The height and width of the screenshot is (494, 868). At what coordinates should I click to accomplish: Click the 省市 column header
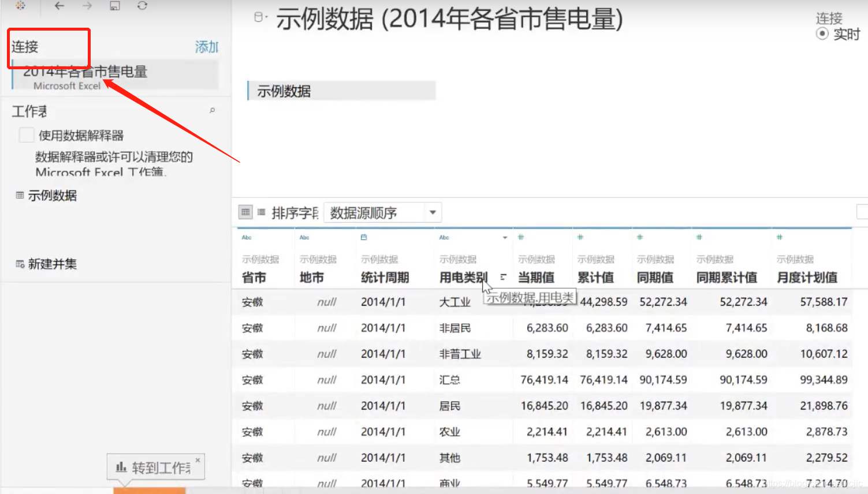pos(254,278)
